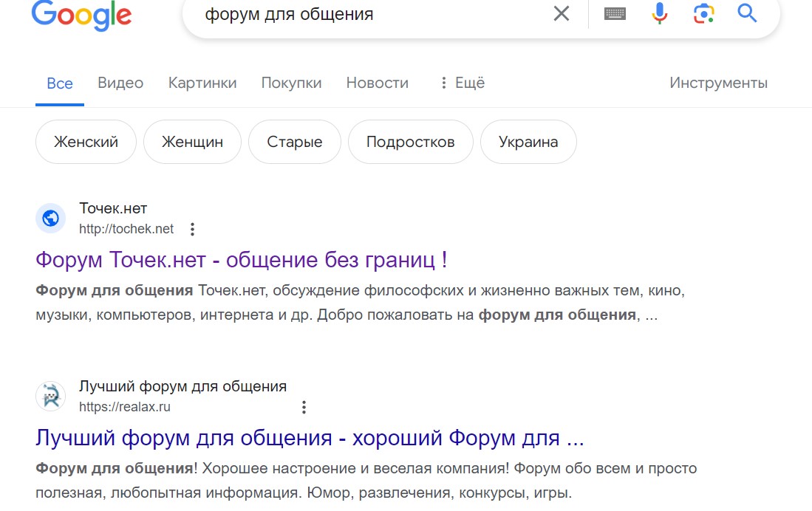Click the Точек.нет globe favicon
Image resolution: width=812 pixels, height=511 pixels.
click(51, 219)
